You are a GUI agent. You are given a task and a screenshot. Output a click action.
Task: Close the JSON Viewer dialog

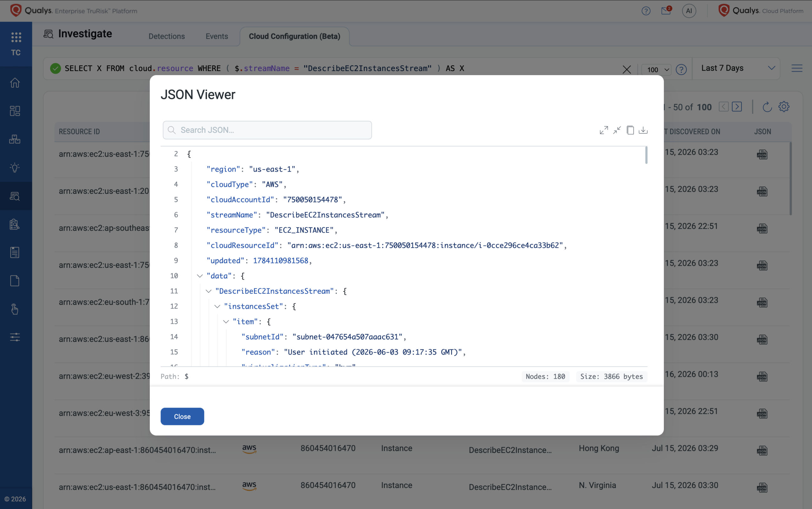[182, 416]
